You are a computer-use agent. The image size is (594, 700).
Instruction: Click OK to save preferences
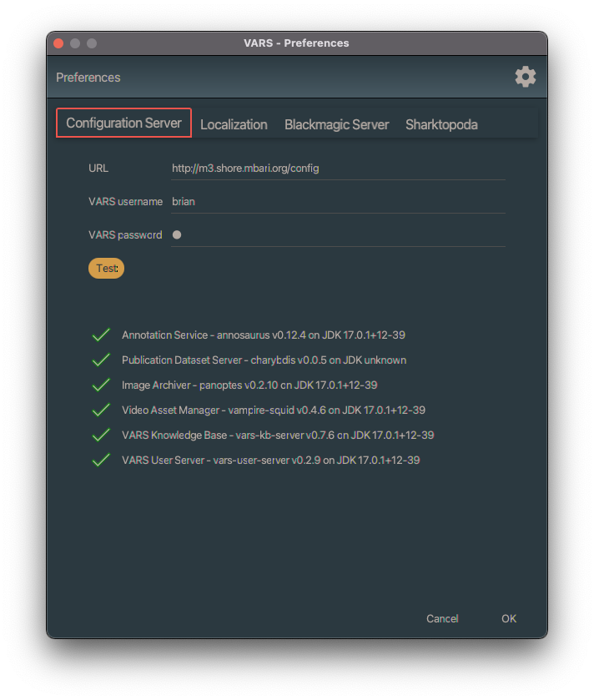(x=509, y=618)
